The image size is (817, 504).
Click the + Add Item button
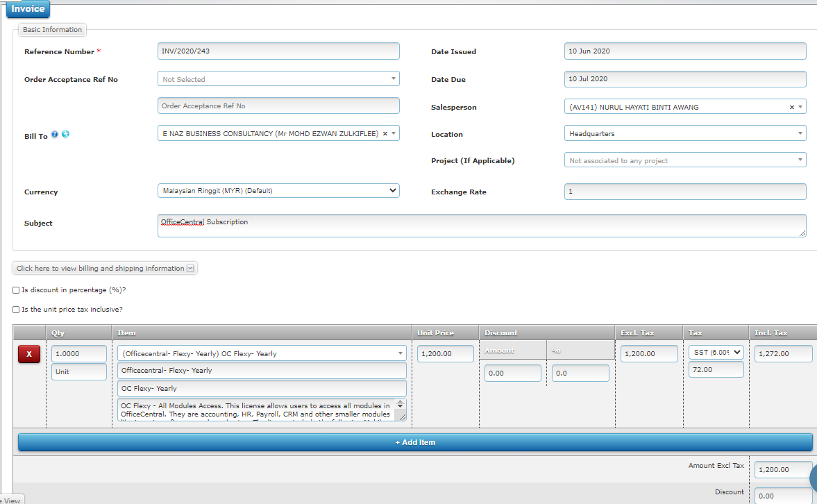click(415, 442)
